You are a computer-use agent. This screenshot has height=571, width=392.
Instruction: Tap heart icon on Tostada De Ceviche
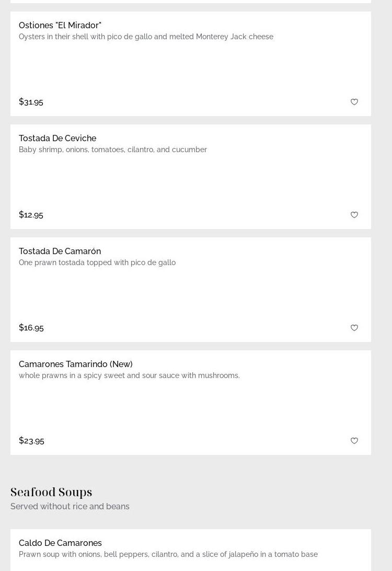pos(354,215)
